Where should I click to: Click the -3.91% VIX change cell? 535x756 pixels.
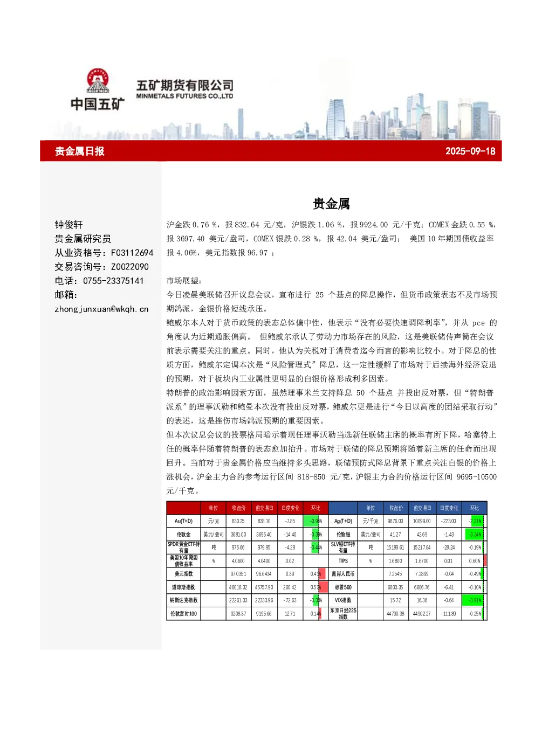(475, 600)
